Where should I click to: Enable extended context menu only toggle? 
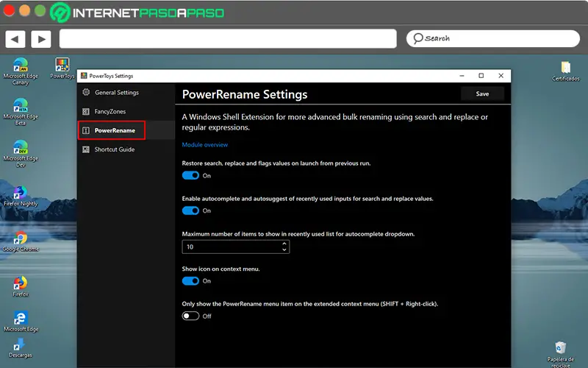190,316
